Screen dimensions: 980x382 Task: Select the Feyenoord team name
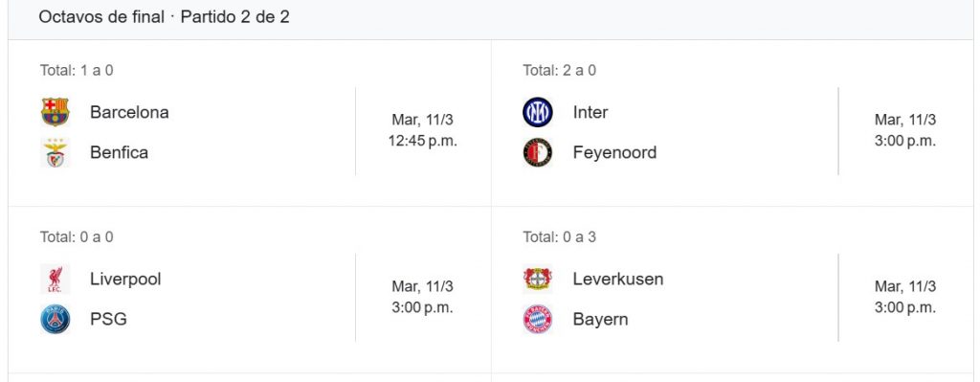click(614, 153)
